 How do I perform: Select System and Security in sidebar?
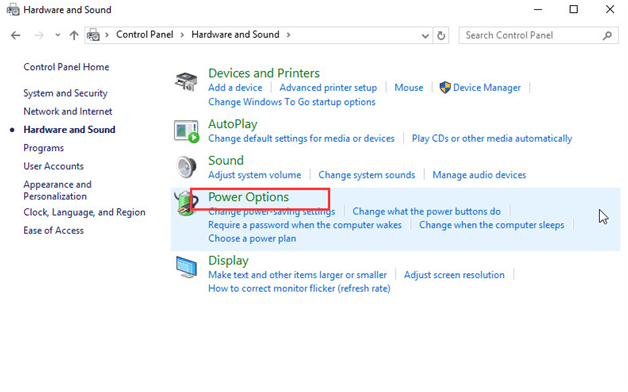(65, 93)
